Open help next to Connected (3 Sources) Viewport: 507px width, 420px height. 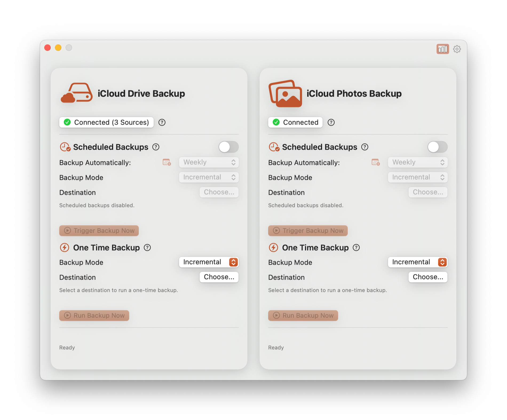pos(162,122)
